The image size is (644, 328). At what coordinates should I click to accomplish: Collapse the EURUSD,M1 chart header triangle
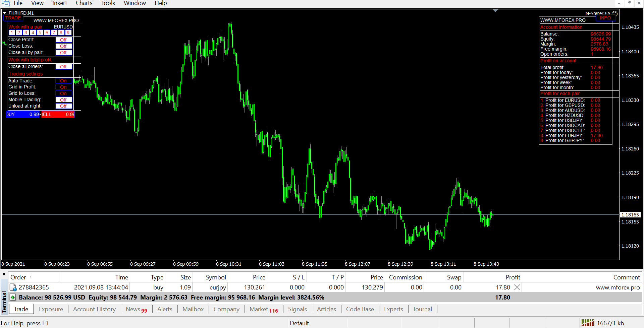[x=5, y=13]
